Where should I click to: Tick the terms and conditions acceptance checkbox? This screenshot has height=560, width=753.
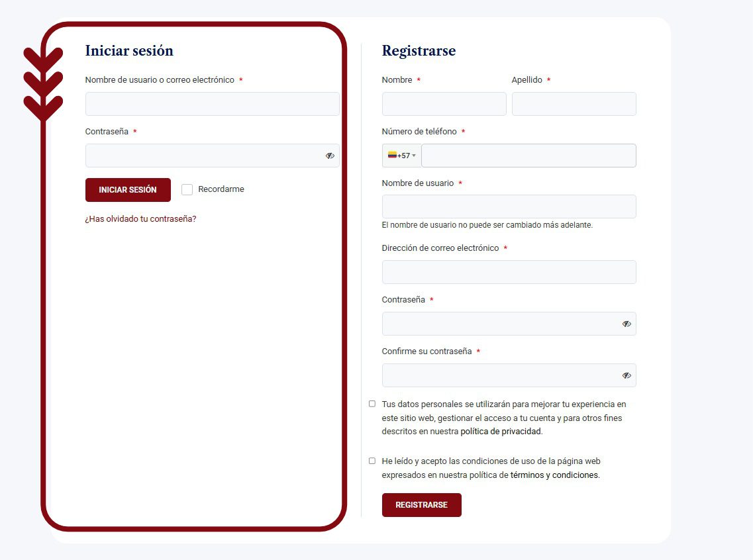(x=372, y=461)
